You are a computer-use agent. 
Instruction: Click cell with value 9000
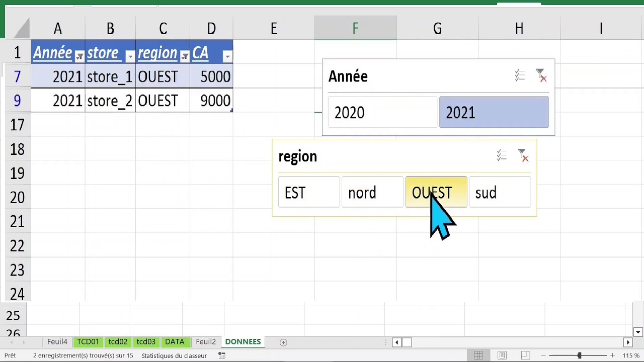tap(211, 101)
